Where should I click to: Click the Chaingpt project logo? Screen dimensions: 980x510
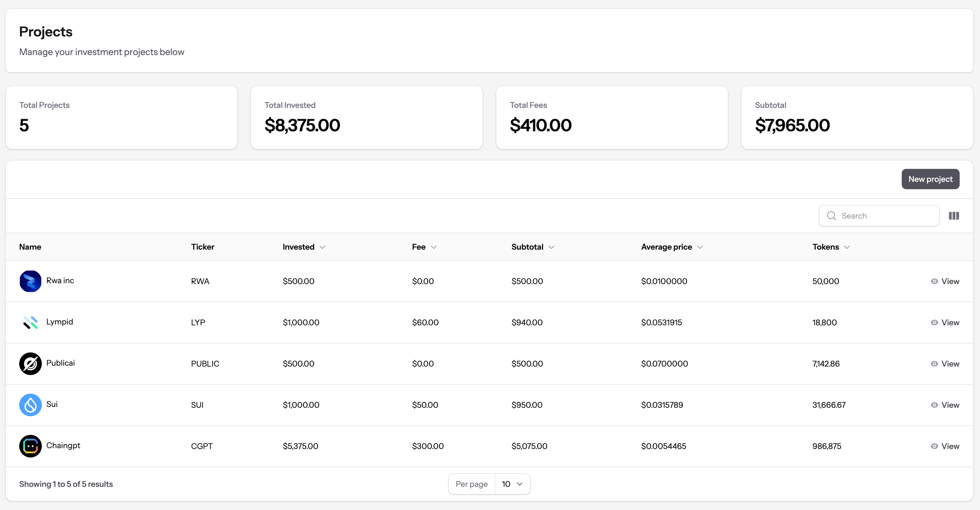pyautogui.click(x=31, y=446)
